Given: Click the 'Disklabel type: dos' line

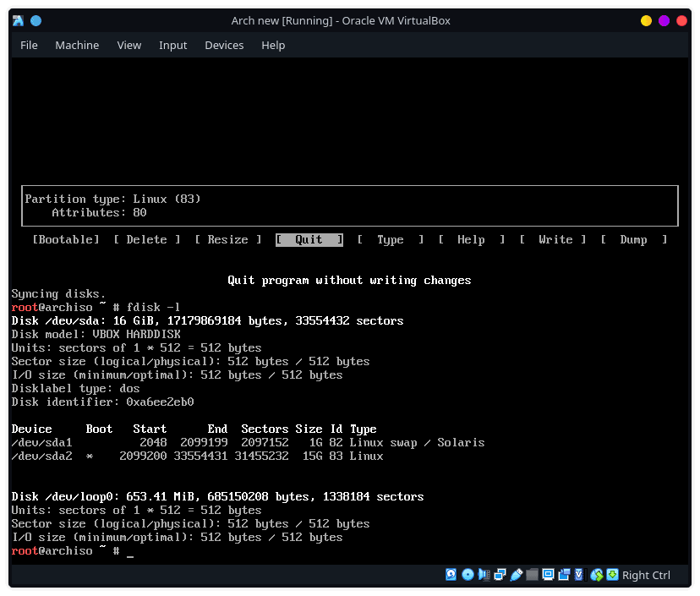Looking at the screenshot, I should [75, 388].
